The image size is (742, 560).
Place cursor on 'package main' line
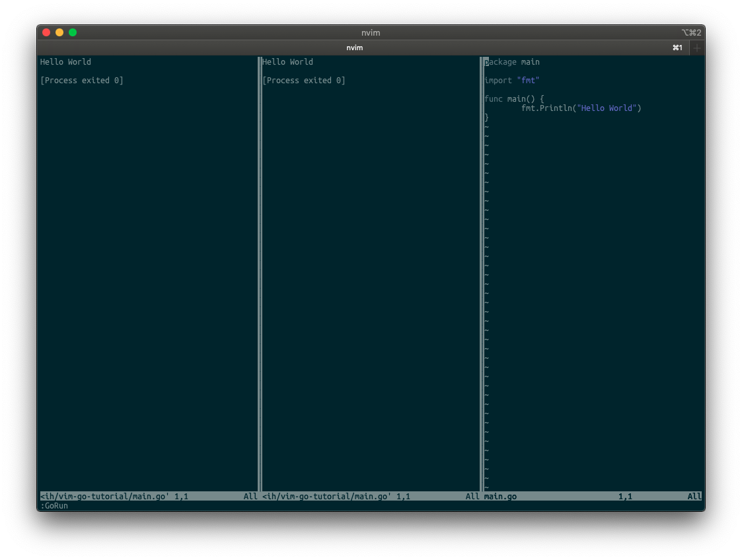pos(512,62)
